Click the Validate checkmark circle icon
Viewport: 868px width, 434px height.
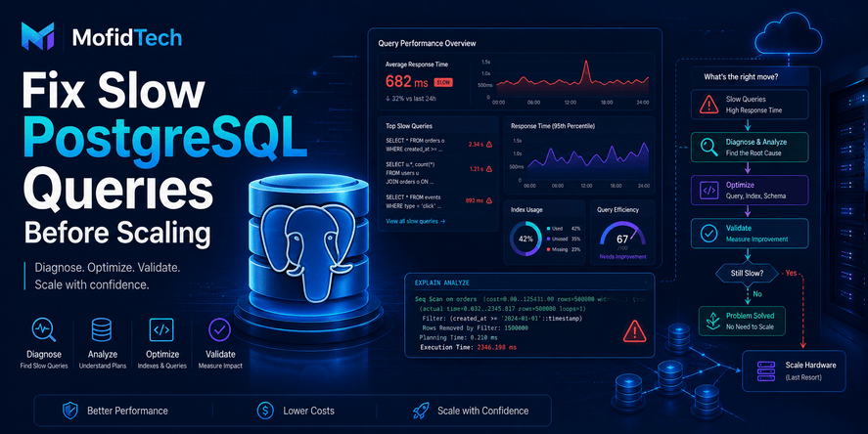(x=220, y=330)
